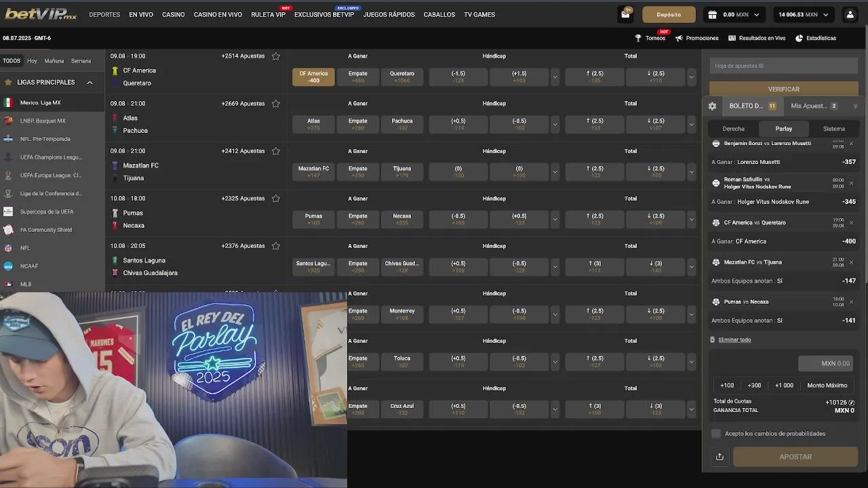Screen dimensions: 868x488
Task: Open the 14 006.53 MXN balance dropdown
Action: tap(804, 14)
